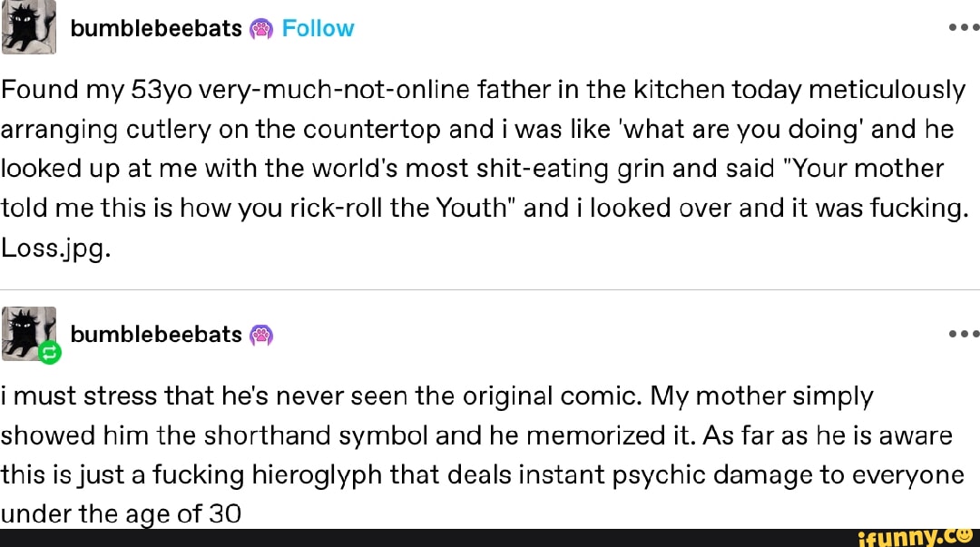Screen dimensions: 980x547
Task: Open the three-dot menu on the second post
Action: point(961,333)
